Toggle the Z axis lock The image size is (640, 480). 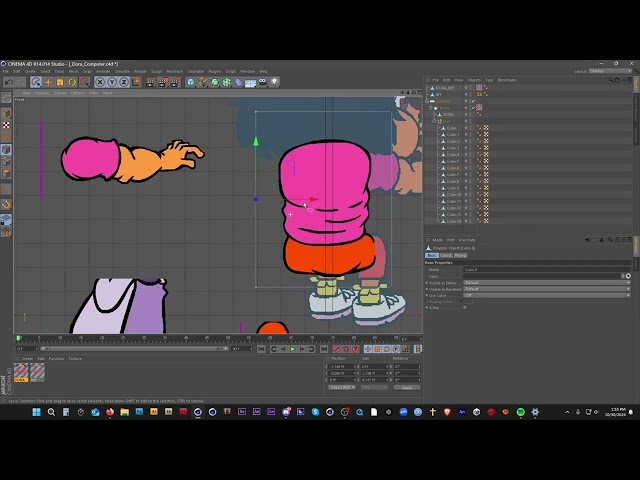click(124, 82)
